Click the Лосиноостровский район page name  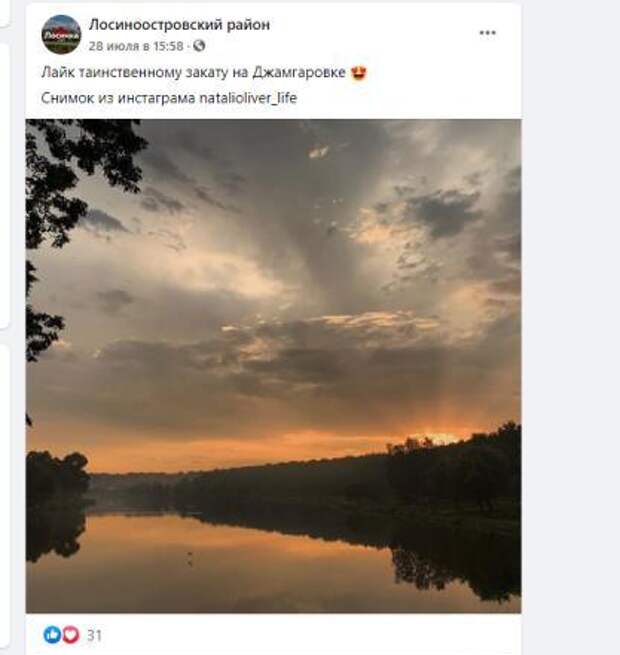coord(179,25)
